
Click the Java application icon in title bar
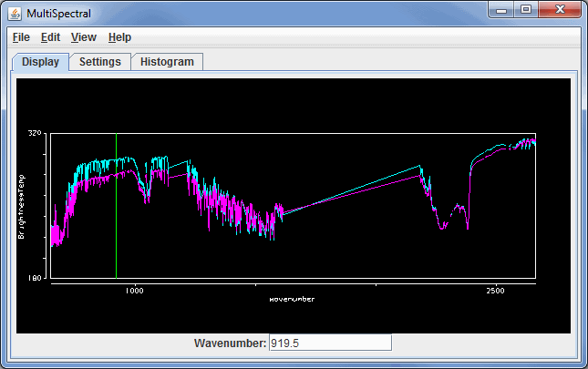pos(15,14)
